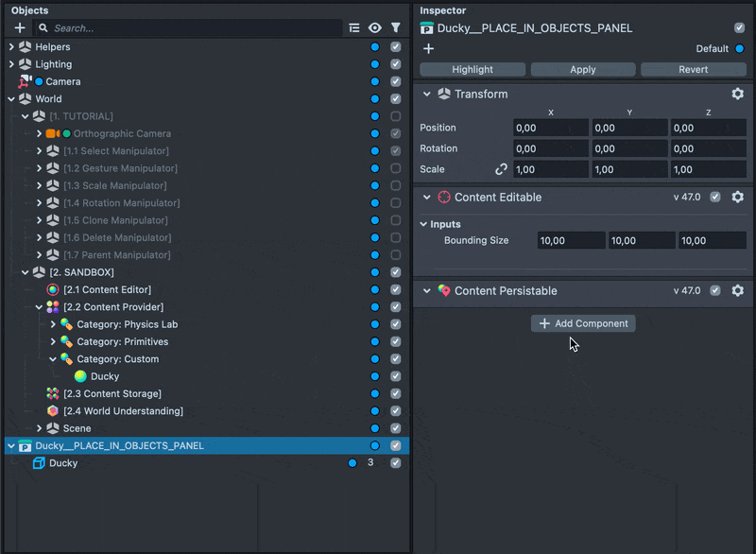
Task: Click the filter funnel icon in Objects panel
Action: [396, 28]
